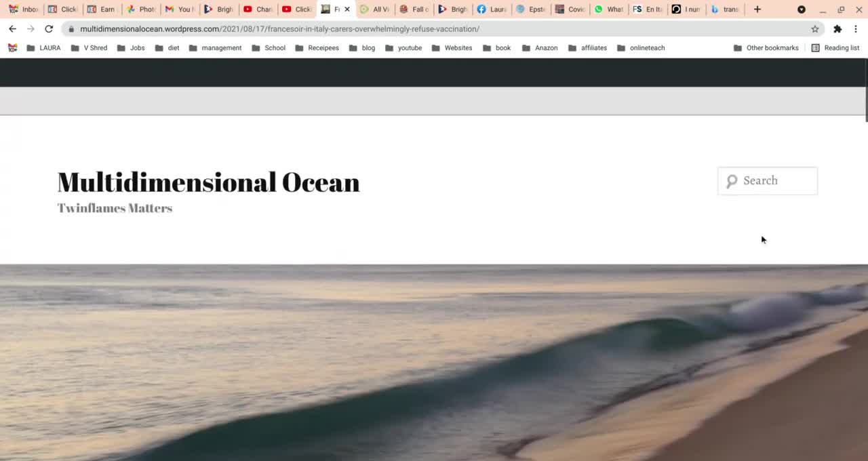Screen dimensions: 868x461
Task: Open the management bookmarks folder
Action: pyautogui.click(x=215, y=48)
